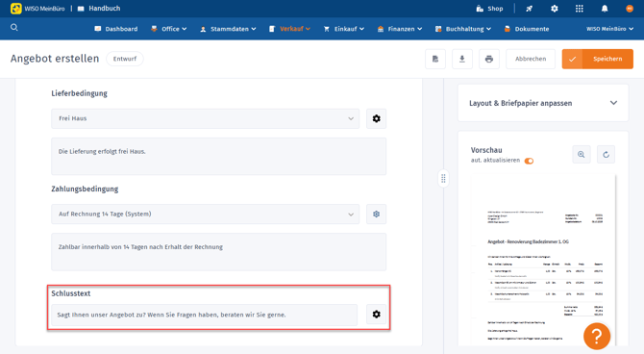Click the print icon button
Image resolution: width=644 pixels, height=354 pixels.
(488, 60)
